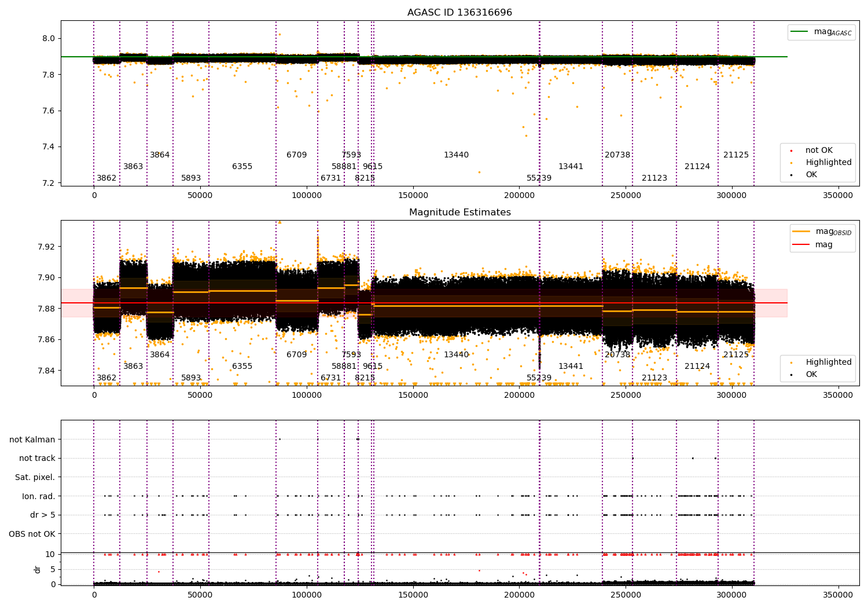
Task: Click the rotated 'dr' axis label
Action: point(38,569)
